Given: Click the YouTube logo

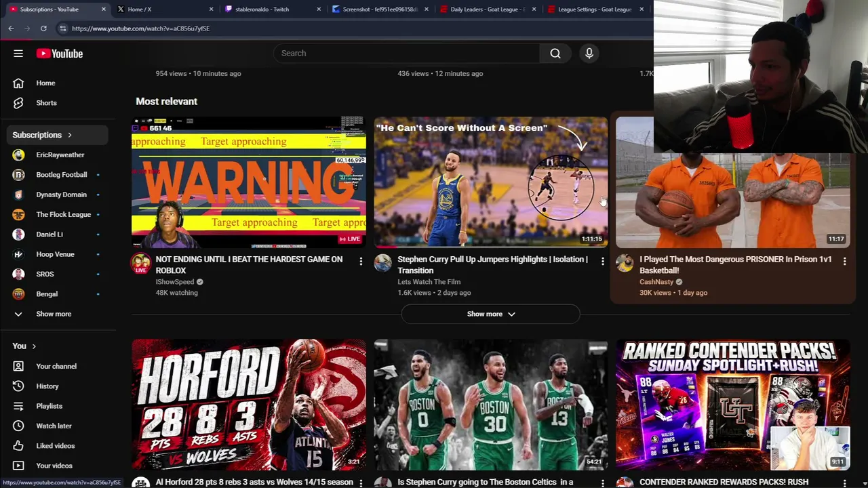Looking at the screenshot, I should (60, 54).
